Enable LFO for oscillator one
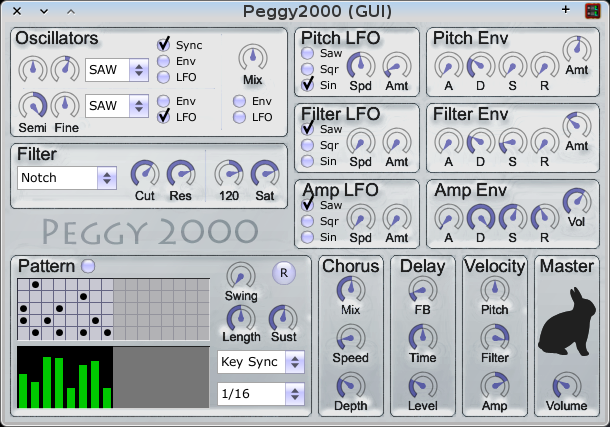 (x=163, y=77)
